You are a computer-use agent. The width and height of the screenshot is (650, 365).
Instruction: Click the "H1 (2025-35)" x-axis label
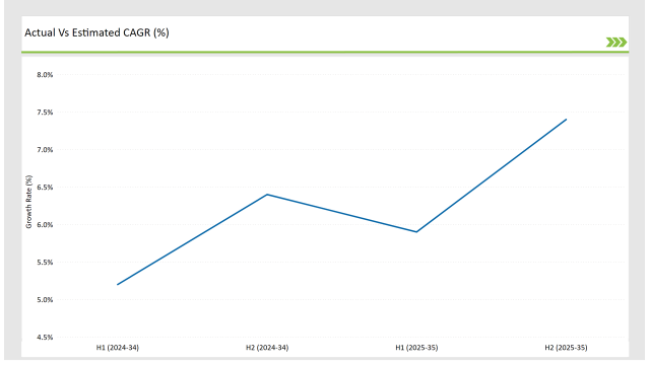point(417,348)
